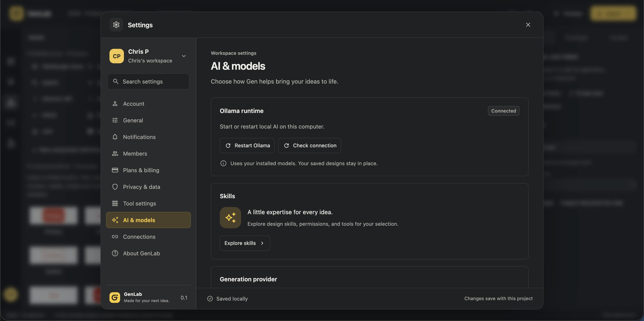This screenshot has width=644, height=321.
Task: Click 'Changes save with this project' text
Action: pyautogui.click(x=498, y=298)
